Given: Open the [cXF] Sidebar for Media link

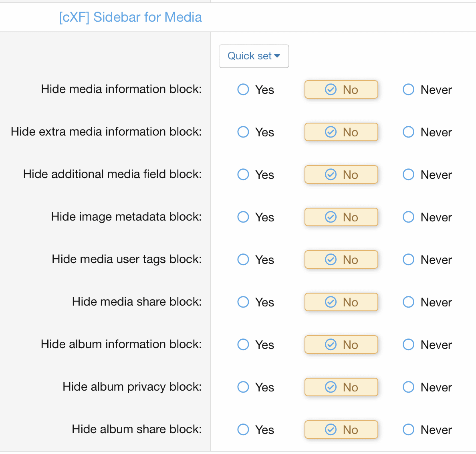Looking at the screenshot, I should [130, 17].
